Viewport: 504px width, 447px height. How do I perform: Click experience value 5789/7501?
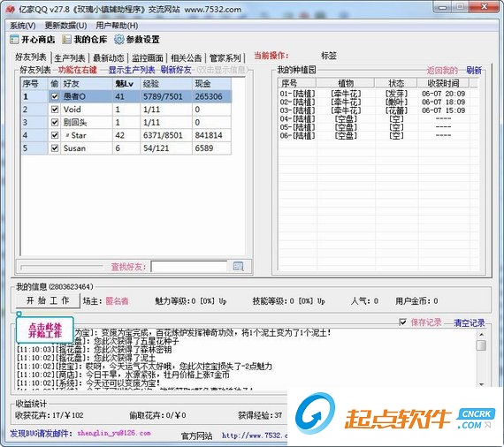tap(163, 96)
